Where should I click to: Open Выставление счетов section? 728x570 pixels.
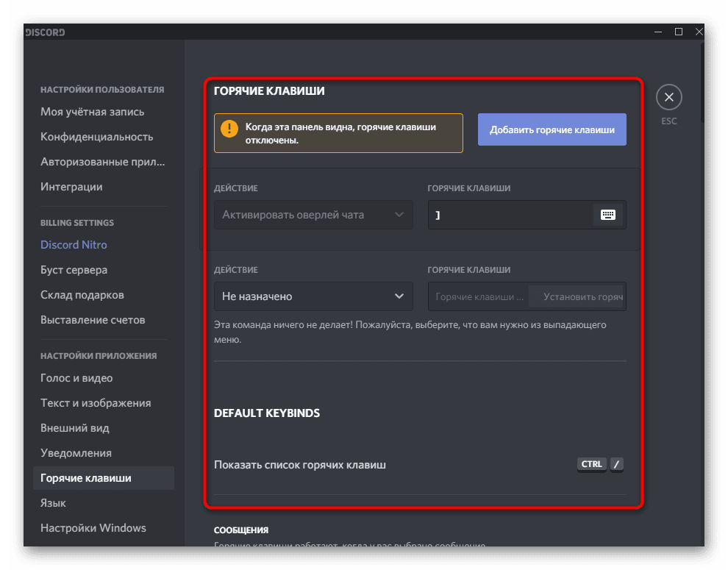tap(93, 320)
